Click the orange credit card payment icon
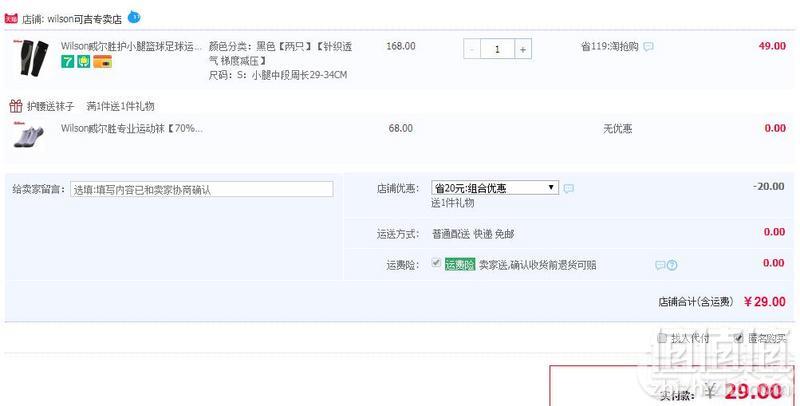800x406 pixels. click(x=103, y=62)
